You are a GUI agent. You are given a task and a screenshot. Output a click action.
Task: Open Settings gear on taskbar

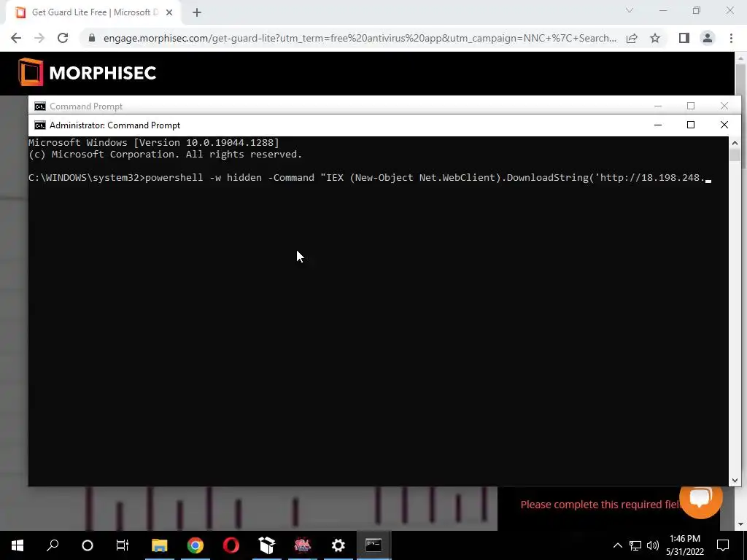tap(338, 545)
